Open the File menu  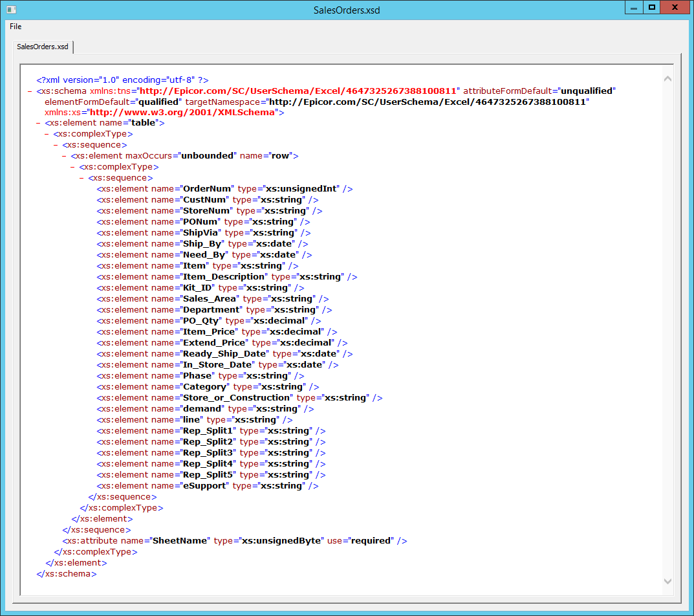(16, 27)
